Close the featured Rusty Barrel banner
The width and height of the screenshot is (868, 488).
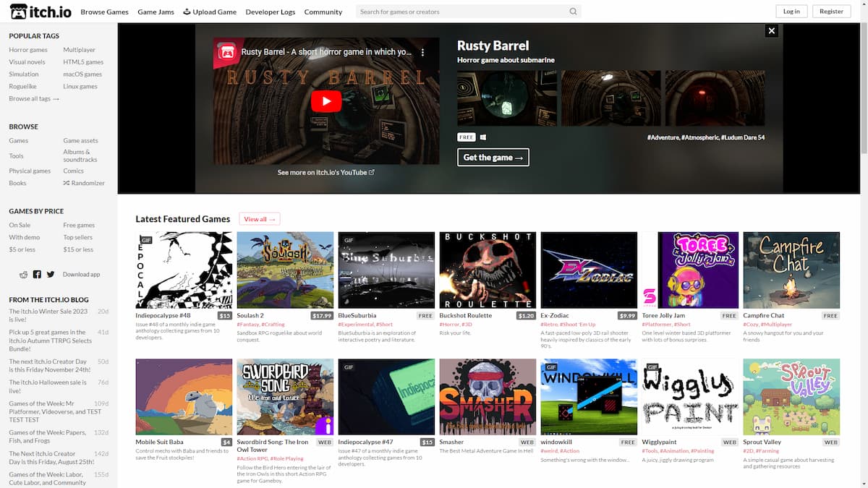pos(772,30)
